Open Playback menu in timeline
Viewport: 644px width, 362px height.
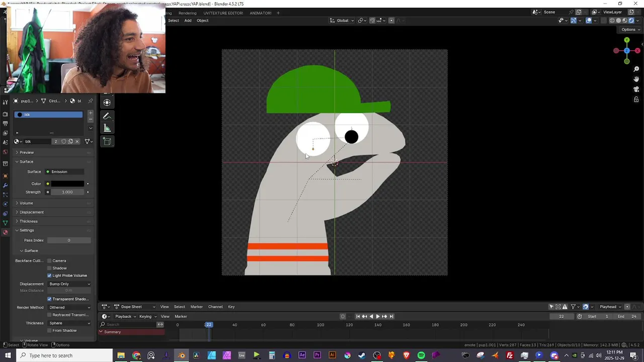(x=125, y=316)
